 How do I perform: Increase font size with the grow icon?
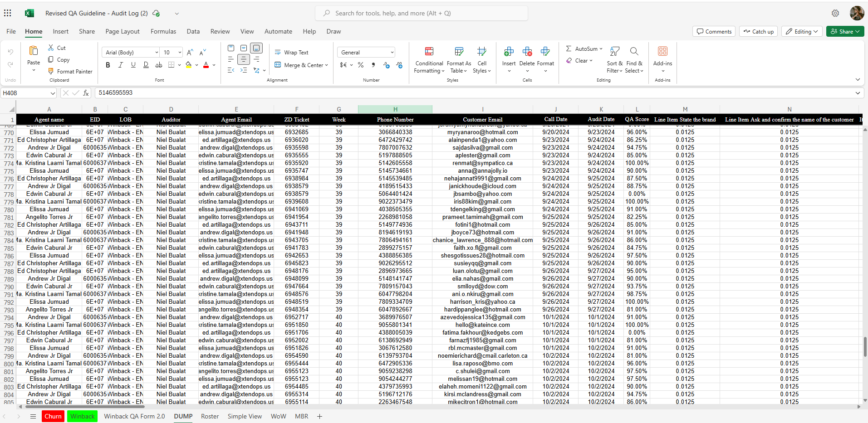[190, 53]
